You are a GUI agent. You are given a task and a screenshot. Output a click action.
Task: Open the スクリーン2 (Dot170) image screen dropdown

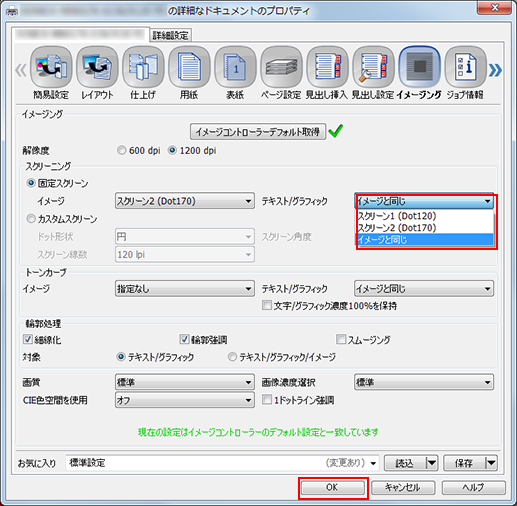tap(185, 201)
